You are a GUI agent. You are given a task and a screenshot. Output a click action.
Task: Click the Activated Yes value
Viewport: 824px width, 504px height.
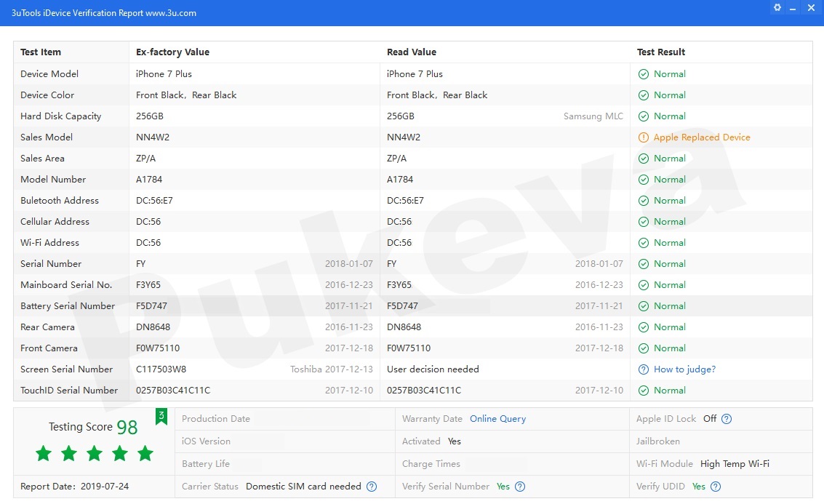454,441
